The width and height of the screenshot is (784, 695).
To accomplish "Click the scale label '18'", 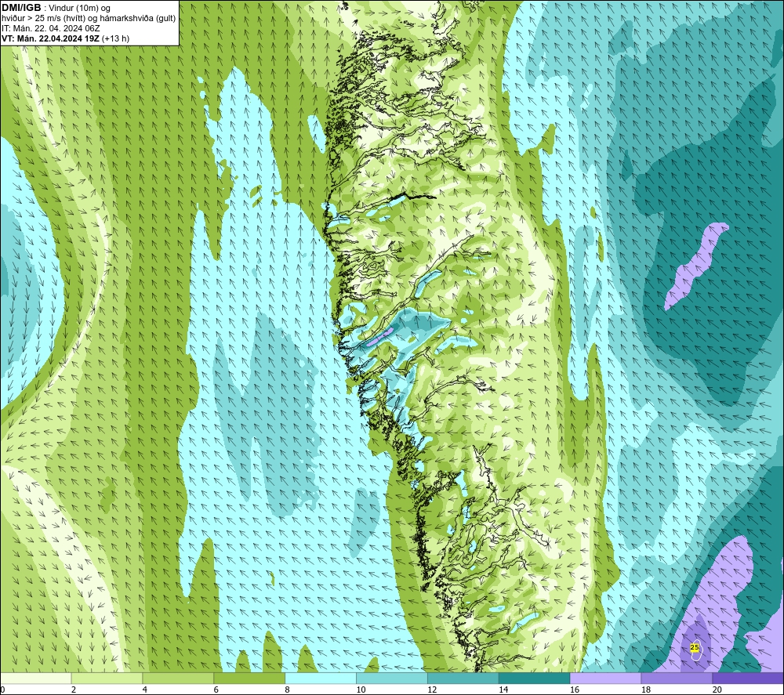I will [645, 690].
